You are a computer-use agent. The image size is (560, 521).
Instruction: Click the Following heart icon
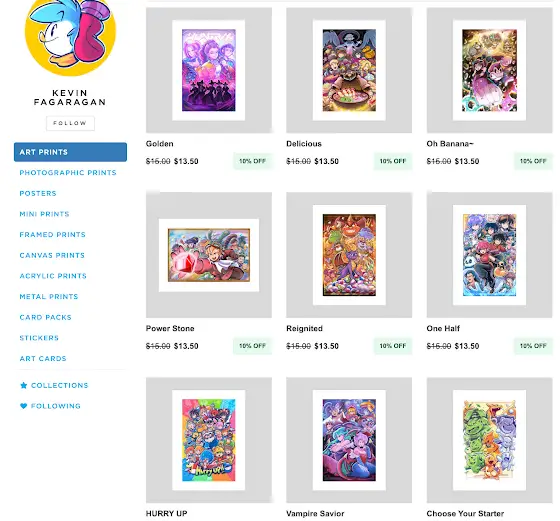coord(24,406)
